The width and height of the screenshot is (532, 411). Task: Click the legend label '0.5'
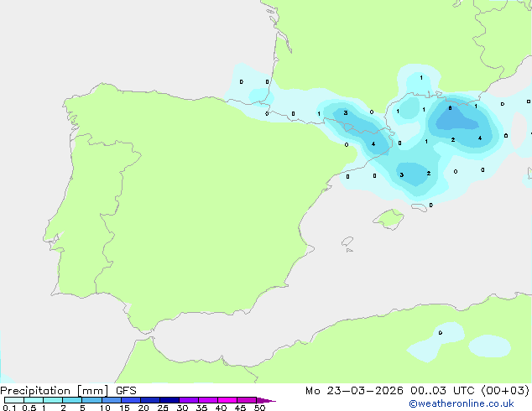[x=29, y=408]
